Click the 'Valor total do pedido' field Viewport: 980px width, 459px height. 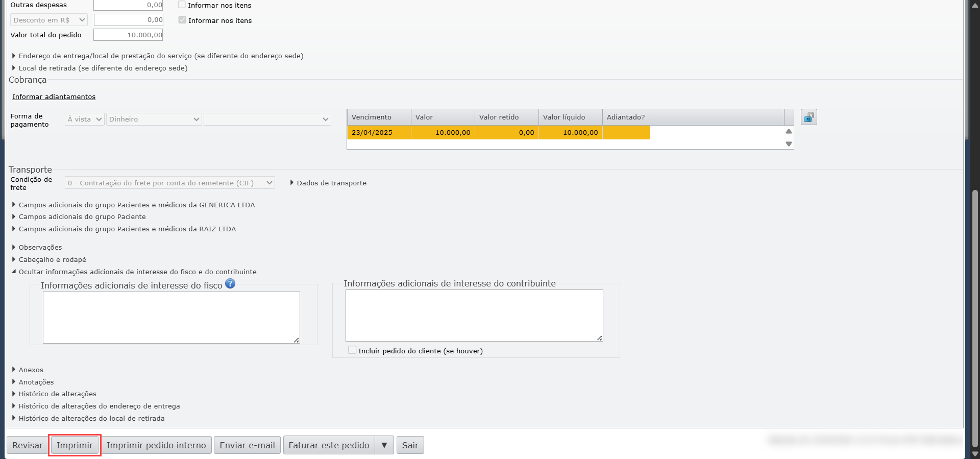tap(128, 35)
